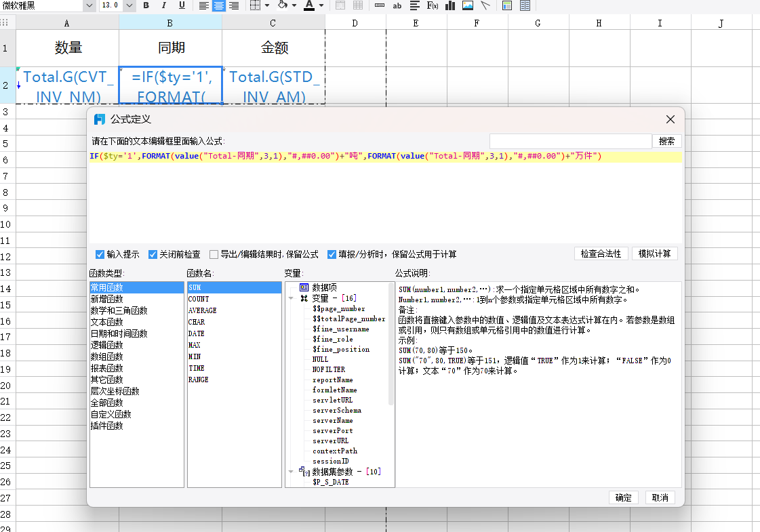Select the $fine_username variable
This screenshot has width=760, height=532.
(341, 329)
